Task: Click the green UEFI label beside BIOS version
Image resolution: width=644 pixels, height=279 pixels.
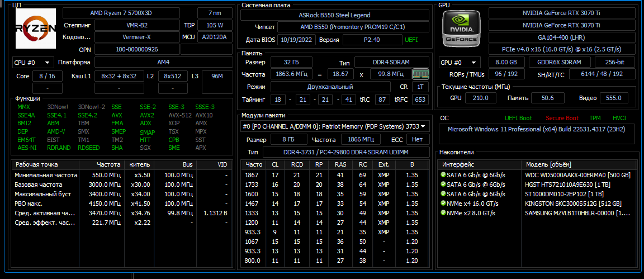Action: 411,40
